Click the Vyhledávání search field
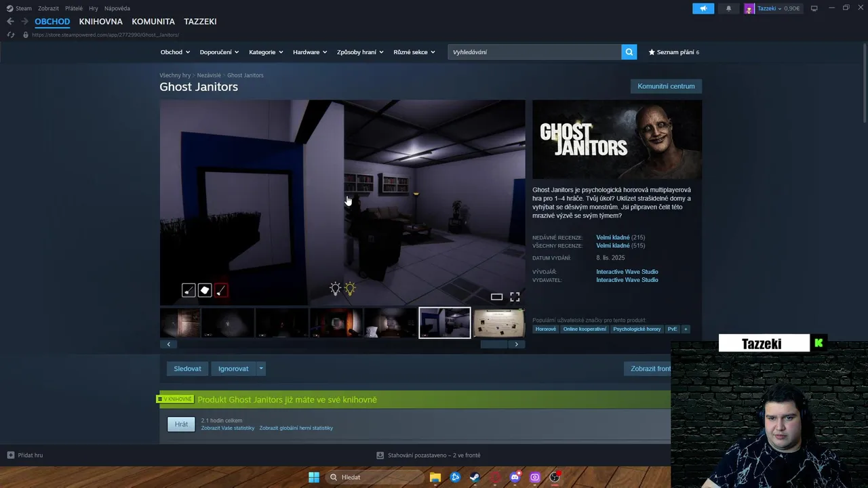Viewport: 868px width, 488px height. 534,52
